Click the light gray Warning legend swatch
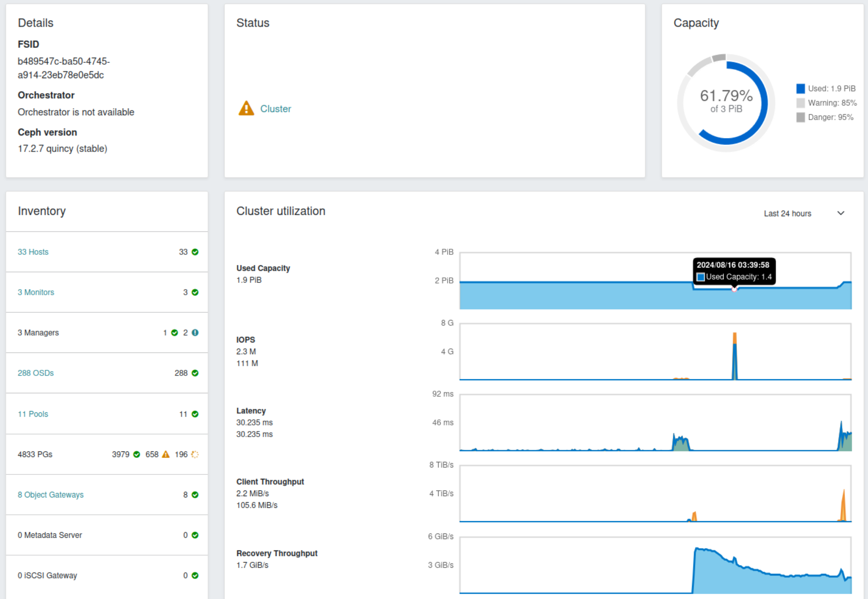 coord(800,103)
